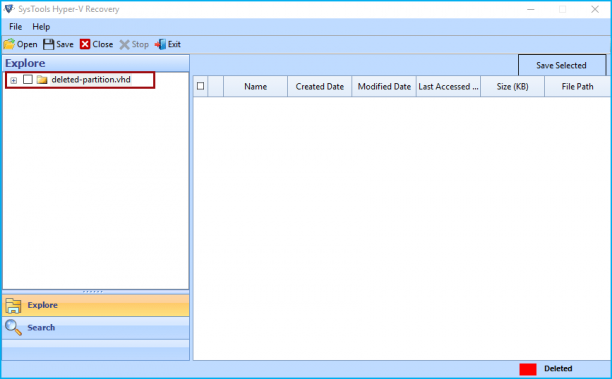Open the Help menu
This screenshot has width=612, height=379.
click(41, 27)
